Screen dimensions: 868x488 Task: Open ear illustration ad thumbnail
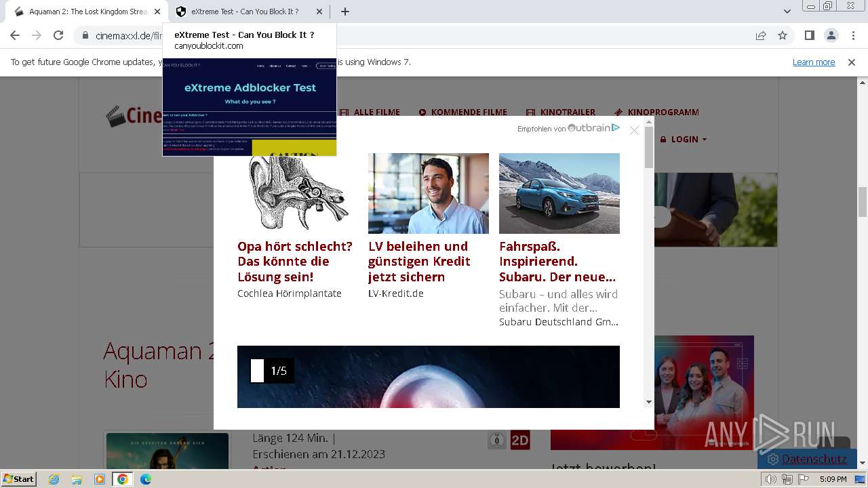297,193
